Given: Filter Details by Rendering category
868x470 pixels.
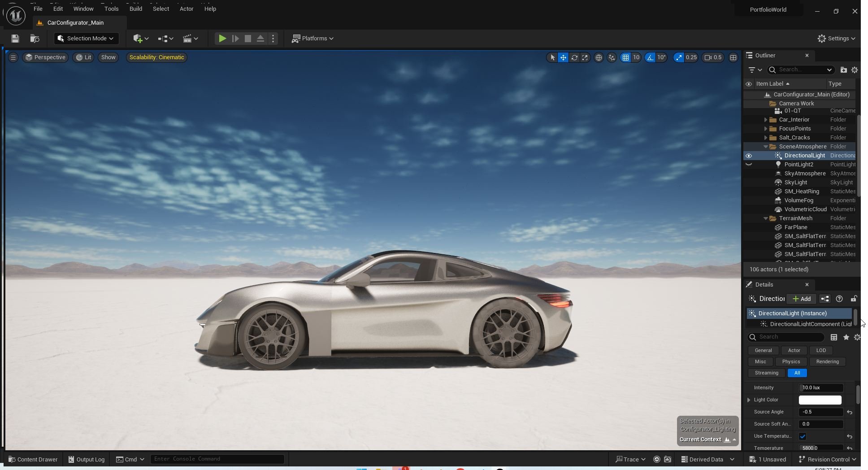Looking at the screenshot, I should (827, 362).
